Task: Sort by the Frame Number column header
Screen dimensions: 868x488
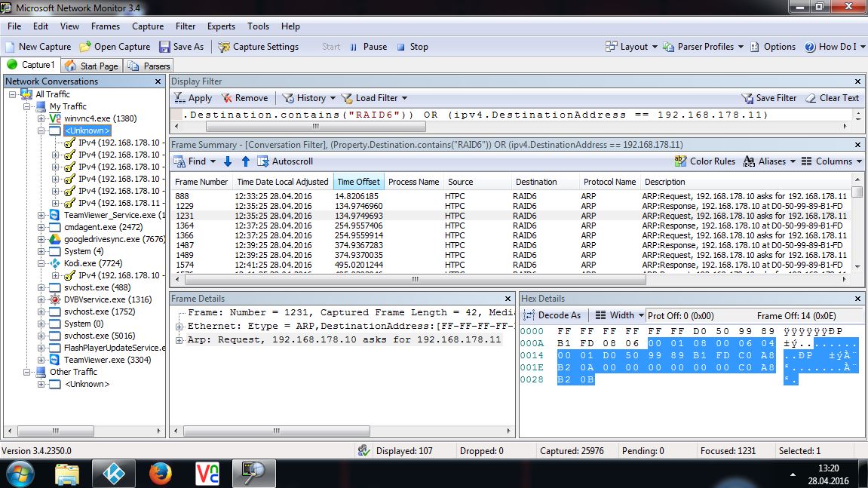Action: 201,182
